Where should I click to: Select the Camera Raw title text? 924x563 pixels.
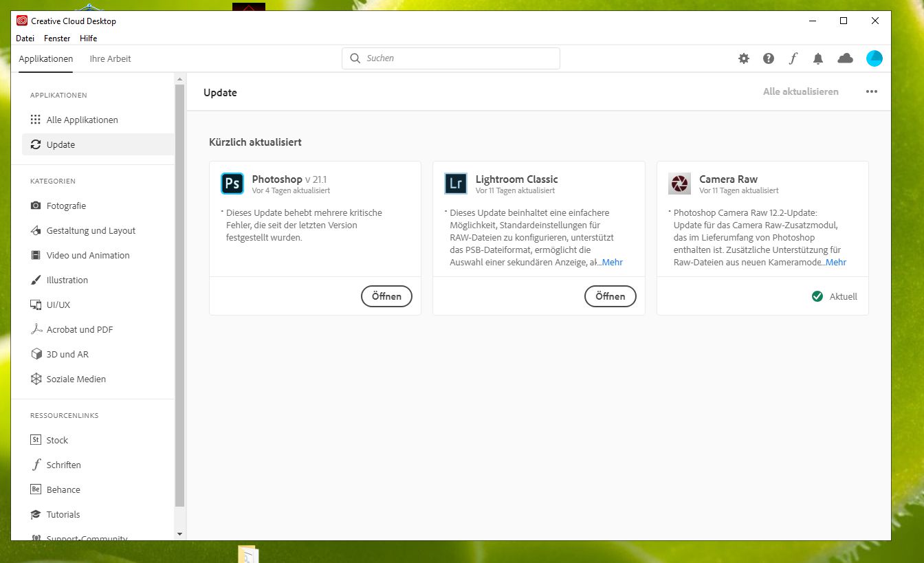(x=729, y=179)
